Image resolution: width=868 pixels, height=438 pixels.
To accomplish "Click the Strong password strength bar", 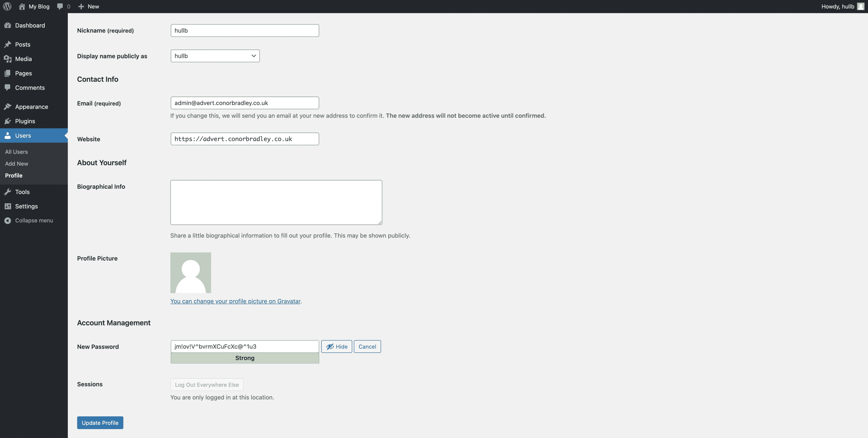I will point(245,358).
